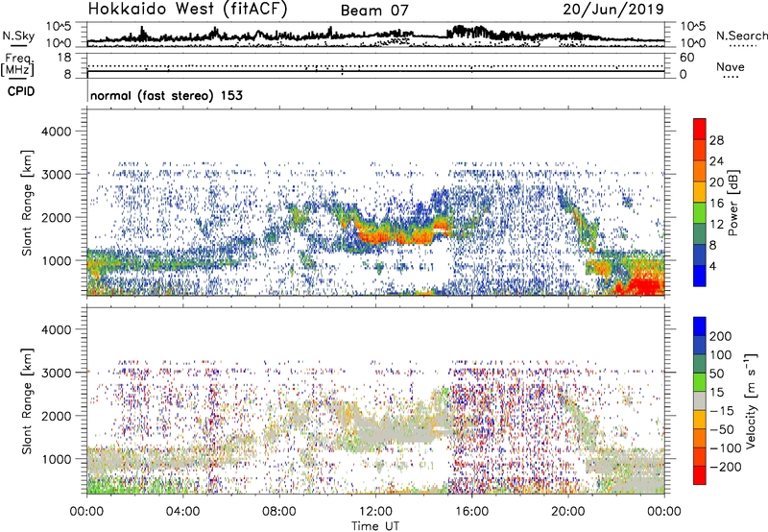This screenshot has width=768, height=532.
Task: Click the light green 15–50 Velocity colorbar segment
Action: coord(700,382)
